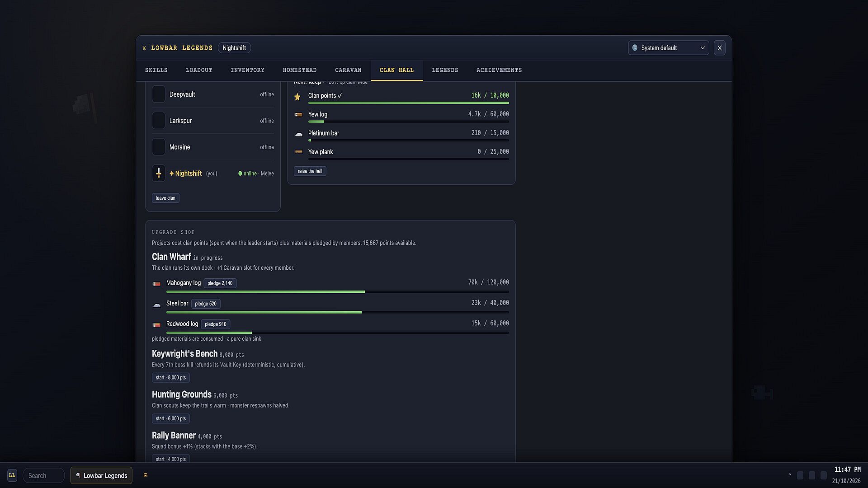Click the Keywright's Bench heading
Viewport: 868px width, 488px height.
tap(184, 354)
